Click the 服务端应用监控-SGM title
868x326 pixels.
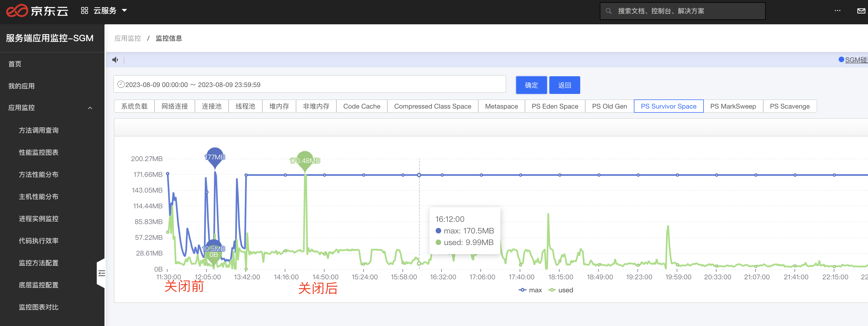49,38
